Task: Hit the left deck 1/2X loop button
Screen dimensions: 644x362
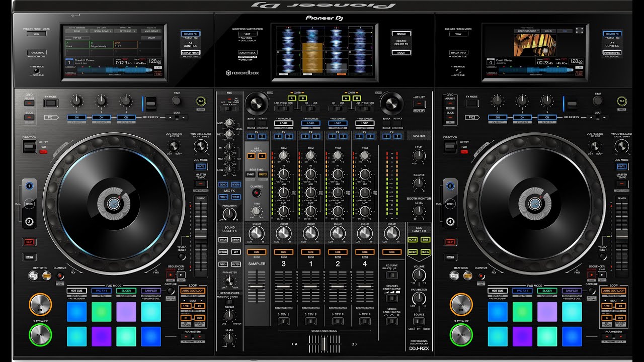Action: point(186,306)
